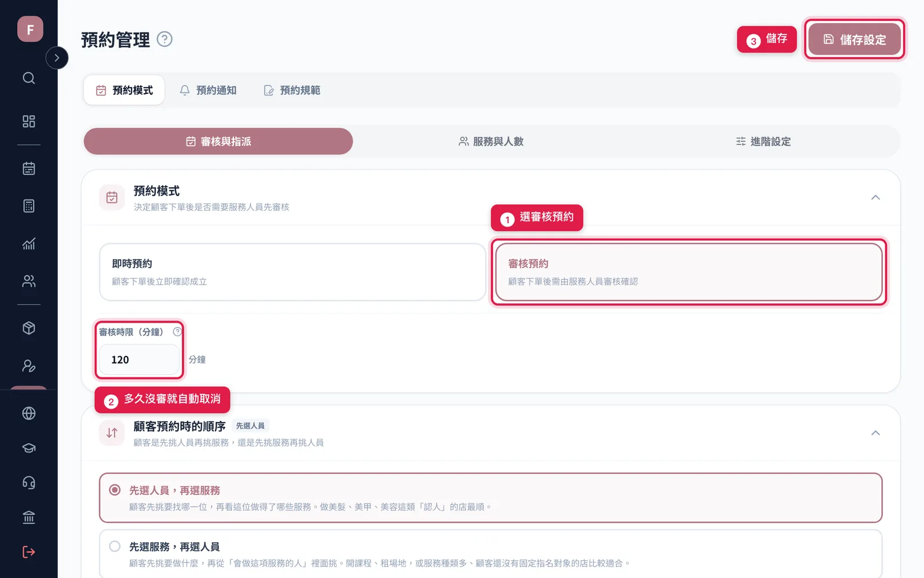Open the package box icon in sidebar
Screen dimensions: 924x578
click(x=29, y=328)
